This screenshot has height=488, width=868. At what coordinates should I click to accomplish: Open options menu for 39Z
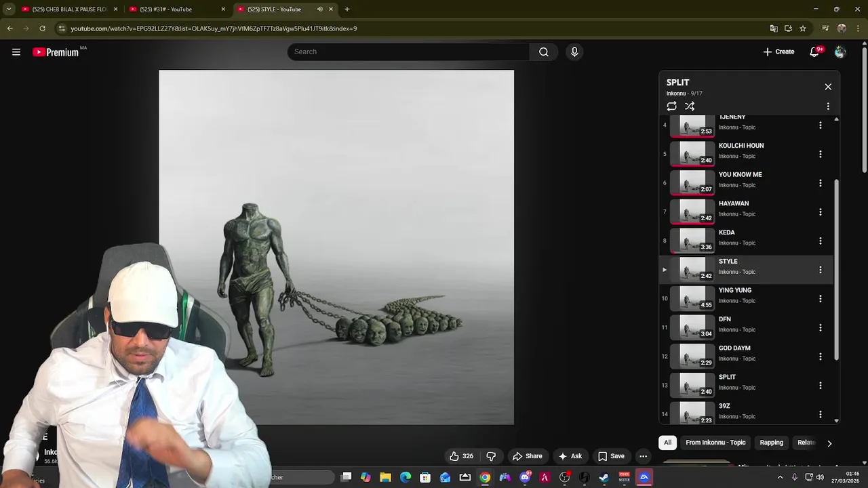(x=821, y=415)
